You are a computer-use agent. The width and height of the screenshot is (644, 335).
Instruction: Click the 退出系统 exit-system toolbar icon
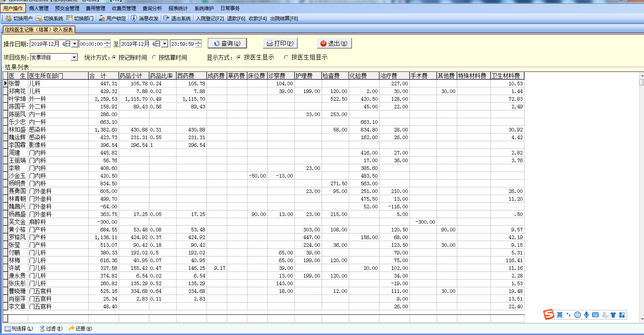click(166, 18)
